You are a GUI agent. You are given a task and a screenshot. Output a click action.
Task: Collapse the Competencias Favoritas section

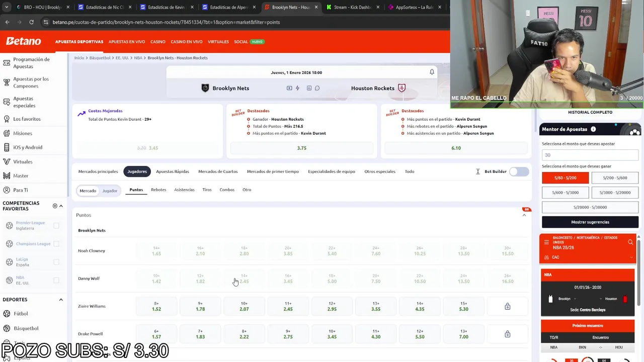point(61,206)
